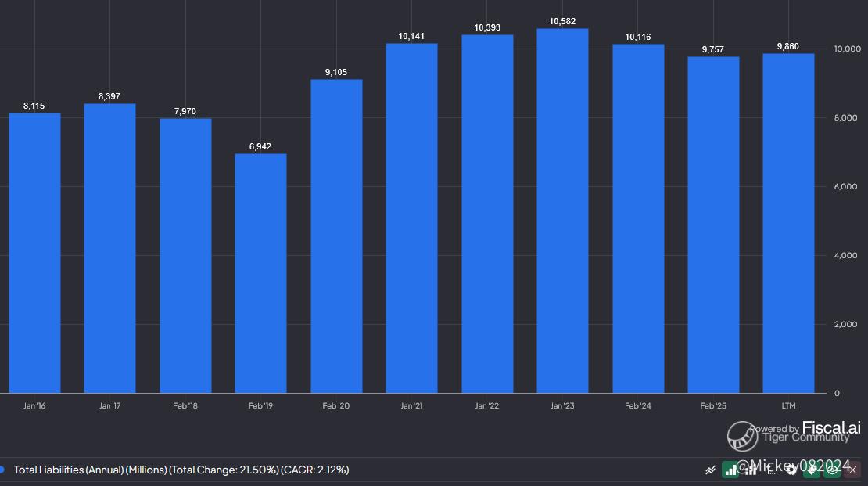This screenshot has height=486, width=868.
Task: Click the 8,115 data label
Action: tap(34, 106)
